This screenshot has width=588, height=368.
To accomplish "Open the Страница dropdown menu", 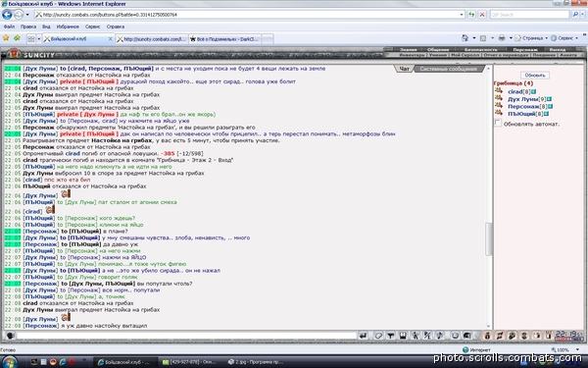I will [x=531, y=38].
